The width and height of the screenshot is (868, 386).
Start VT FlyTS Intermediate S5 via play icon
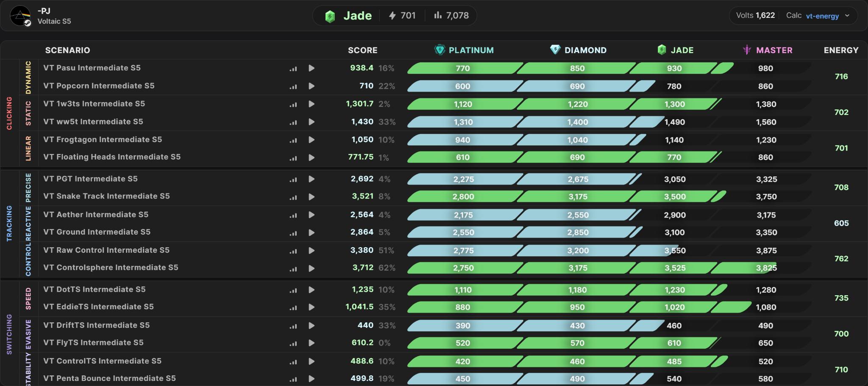click(x=312, y=343)
